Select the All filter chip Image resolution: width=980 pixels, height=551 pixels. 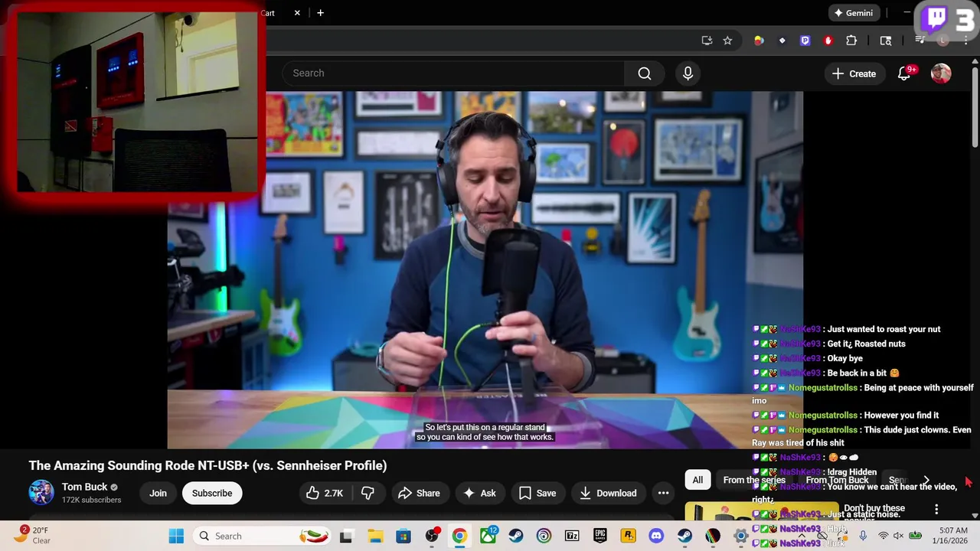coord(697,480)
